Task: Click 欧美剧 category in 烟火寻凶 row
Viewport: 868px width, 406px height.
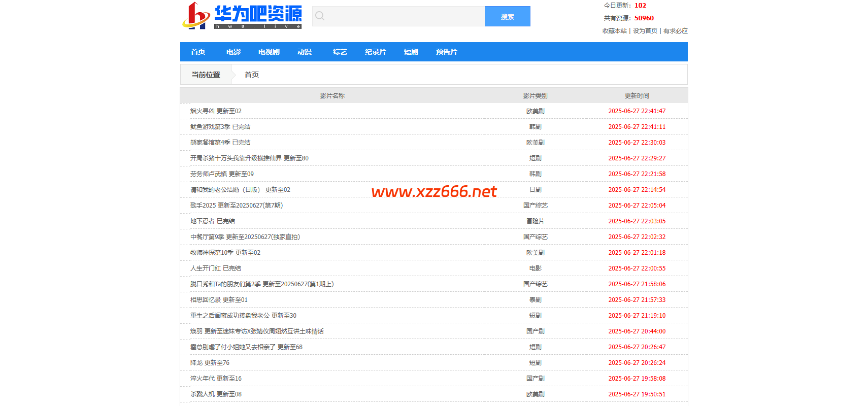Action: (536, 111)
